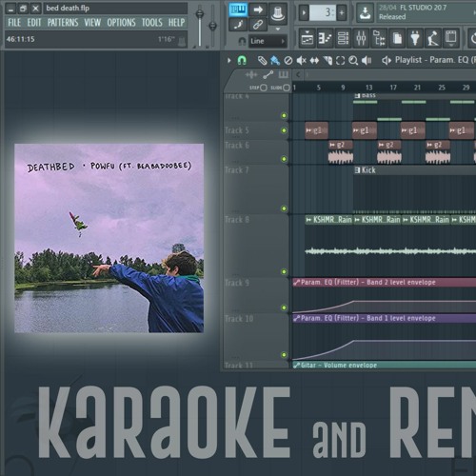This screenshot has height=476, width=476.
Task: Expand arrow below the multilink knob
Action: click(278, 29)
